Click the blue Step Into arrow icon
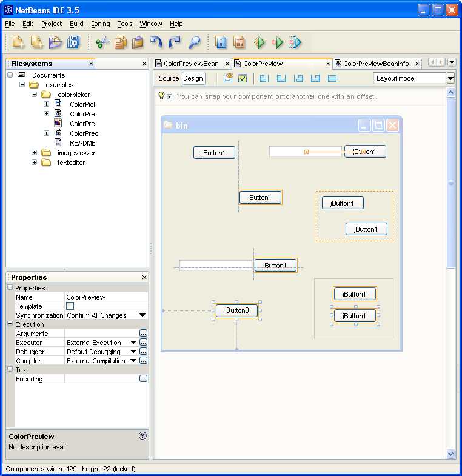This screenshot has width=462, height=476. [295, 42]
